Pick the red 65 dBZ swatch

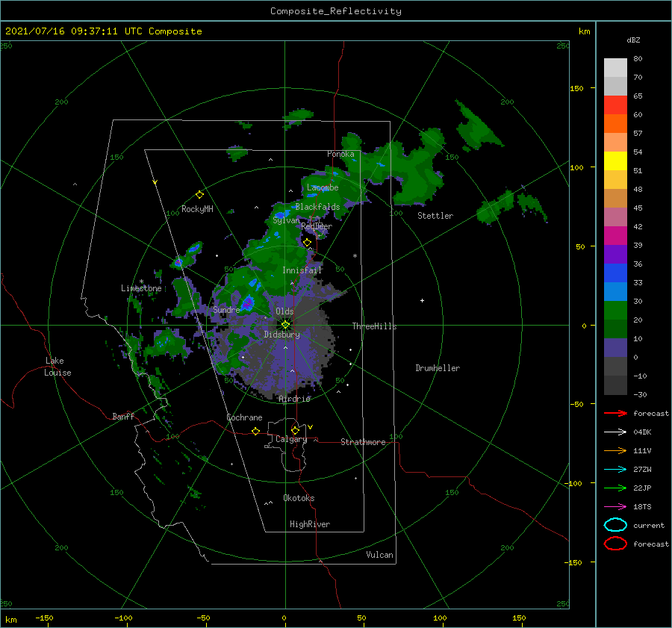pyautogui.click(x=615, y=105)
